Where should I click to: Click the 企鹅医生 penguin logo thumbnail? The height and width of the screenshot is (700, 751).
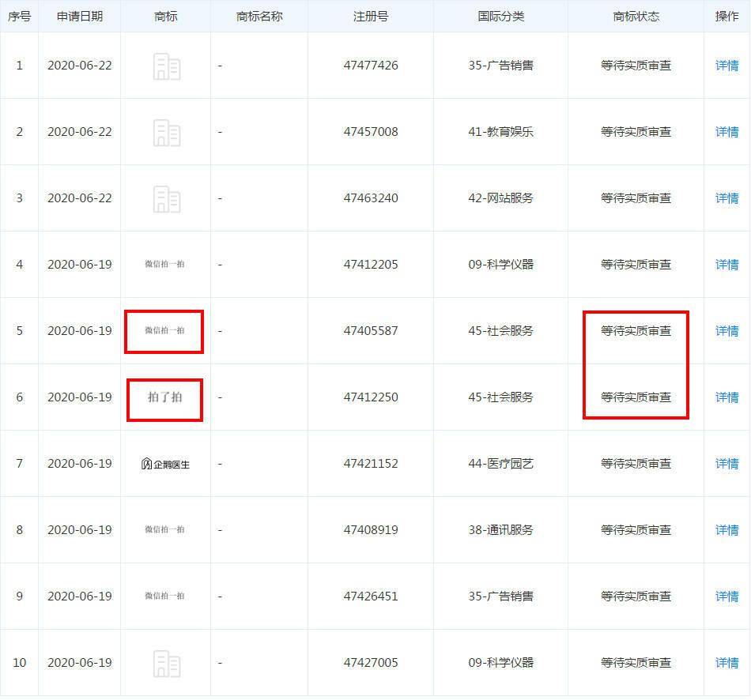165,464
